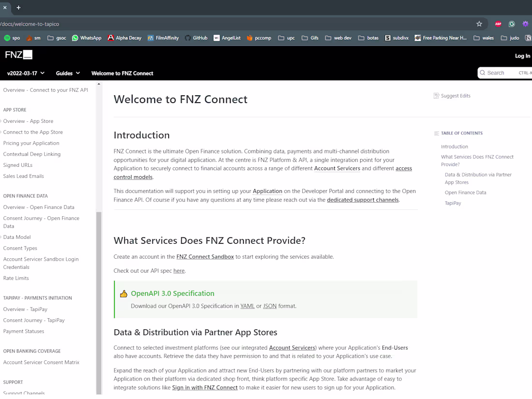Open the AngelList bookmark
Image resolution: width=532 pixels, height=399 pixels.
[x=227, y=38]
